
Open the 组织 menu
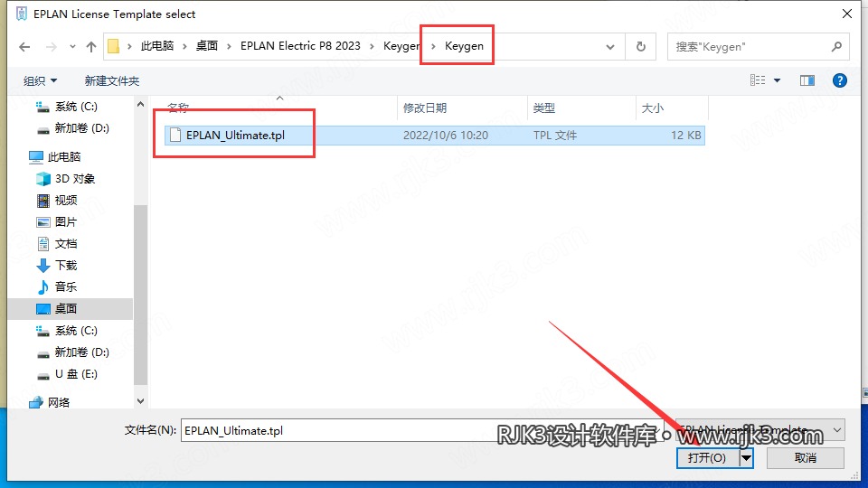tap(40, 80)
